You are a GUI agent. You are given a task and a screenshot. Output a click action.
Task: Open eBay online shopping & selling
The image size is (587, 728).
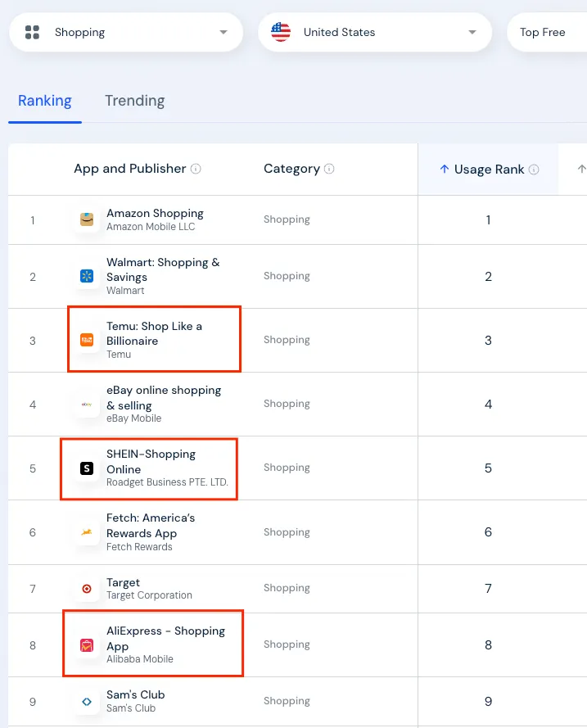[x=164, y=397]
